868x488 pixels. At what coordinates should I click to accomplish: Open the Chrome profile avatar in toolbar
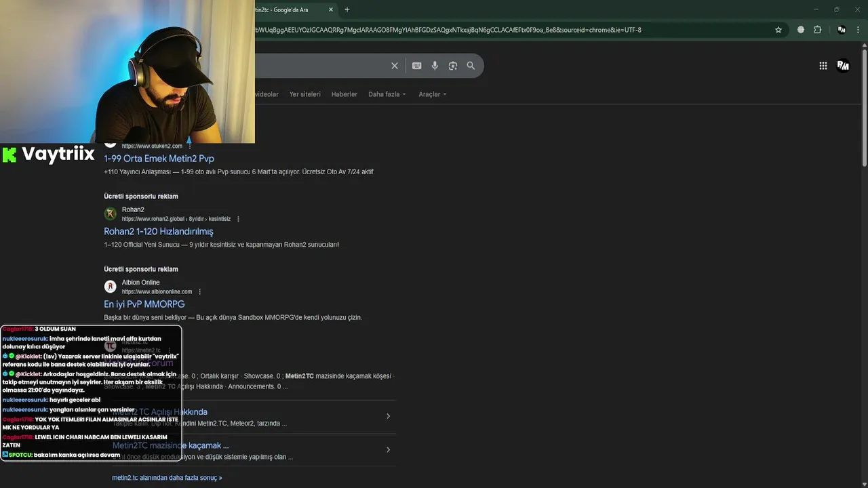point(842,30)
